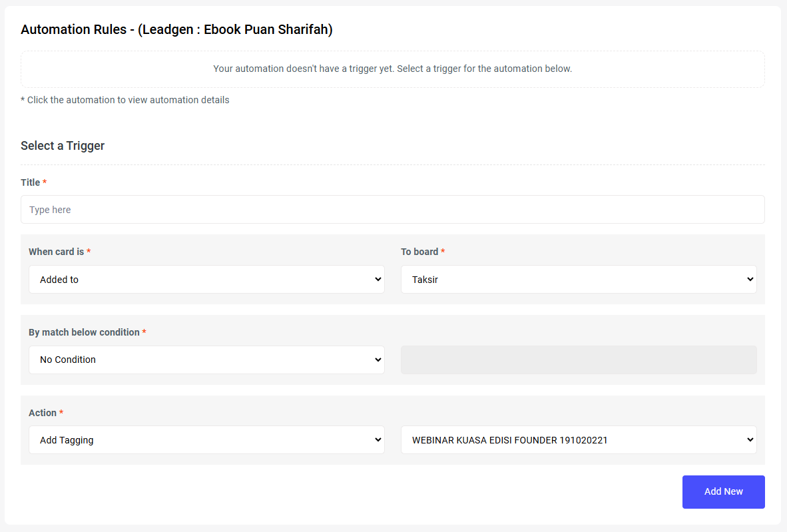Click the 'Click the automation to view' hint
The width and height of the screenshot is (787, 532).
(x=125, y=100)
